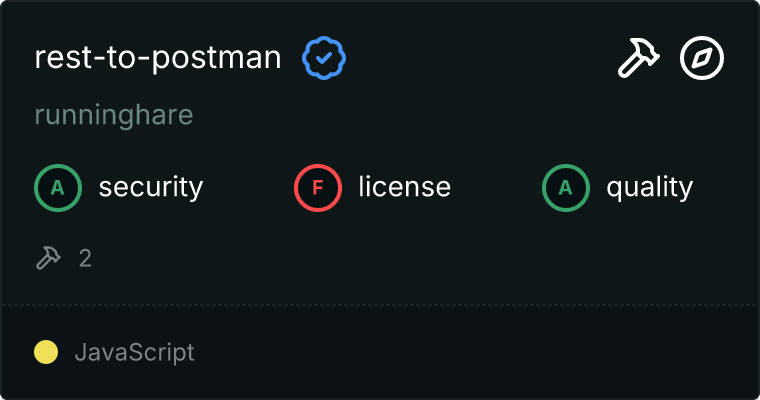Screen dimensions: 760x400
Task: Click the checkmark inside the verified badge
Action: click(324, 59)
